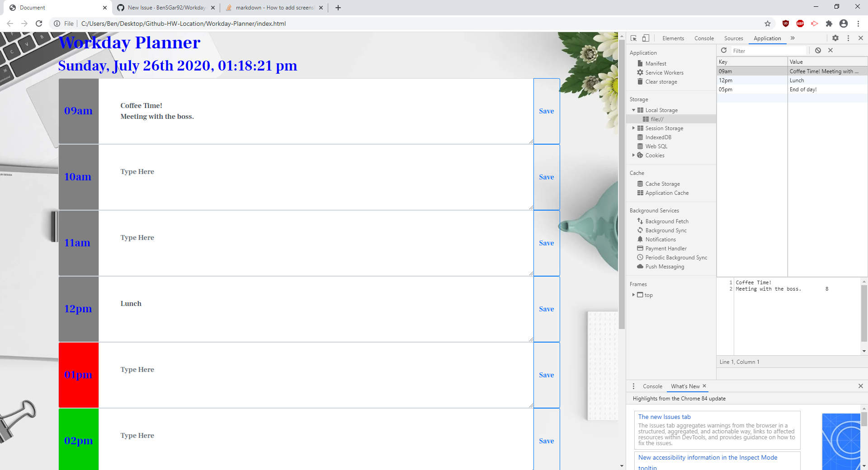The image size is (868, 470).
Task: Click the 10am text area
Action: pos(316,177)
